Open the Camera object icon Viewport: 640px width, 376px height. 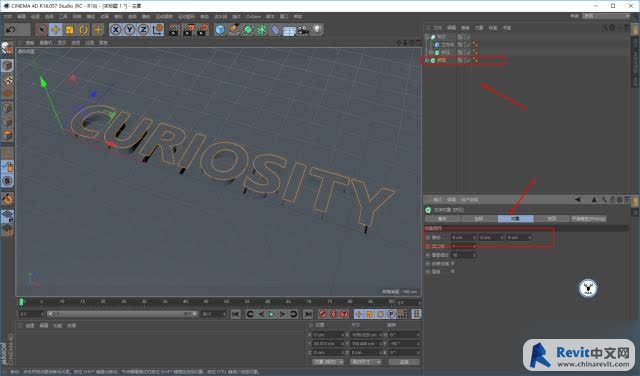[303, 30]
